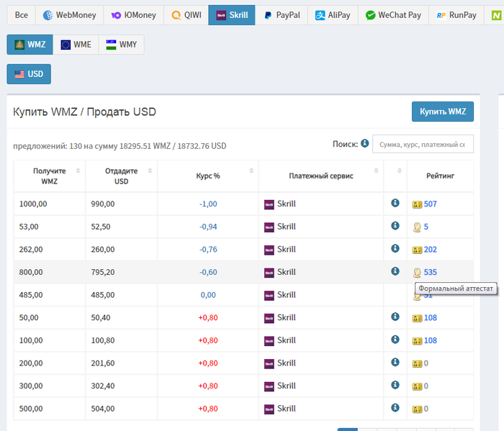Open rating 202 link
The image size is (504, 431).
coord(430,250)
